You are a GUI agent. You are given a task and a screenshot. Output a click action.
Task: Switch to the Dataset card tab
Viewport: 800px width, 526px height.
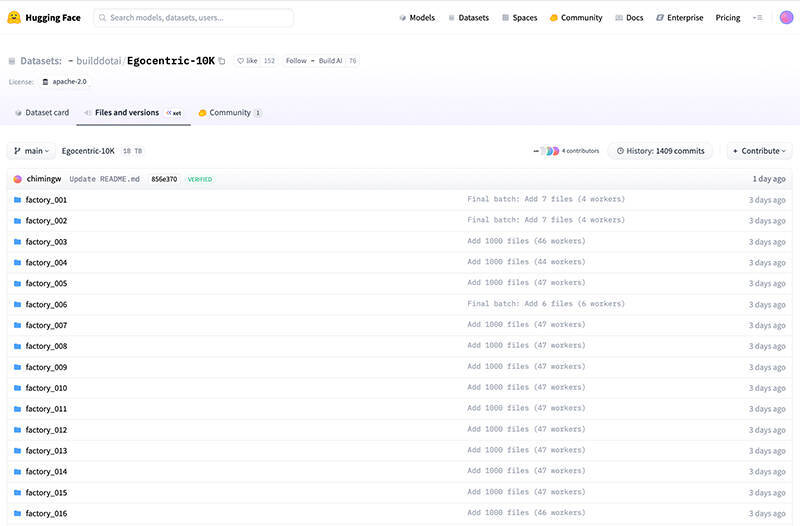point(42,113)
